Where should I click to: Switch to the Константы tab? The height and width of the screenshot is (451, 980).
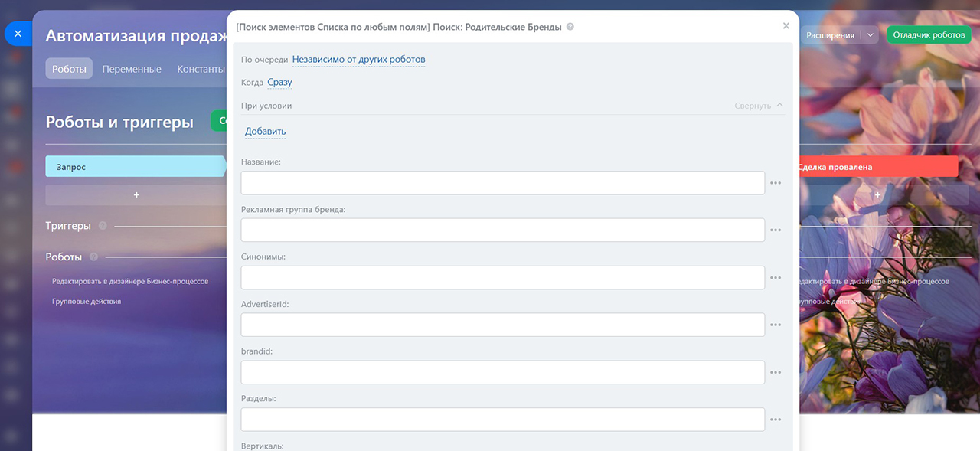pos(201,69)
